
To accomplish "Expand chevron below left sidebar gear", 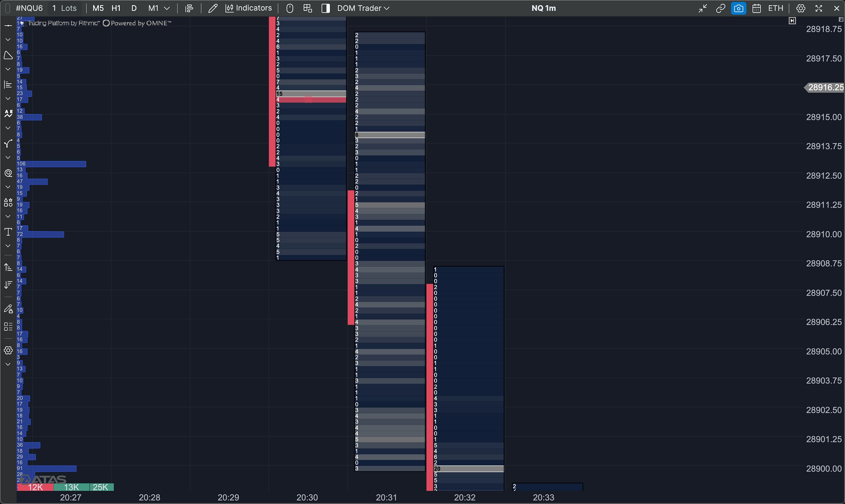I will (x=8, y=364).
